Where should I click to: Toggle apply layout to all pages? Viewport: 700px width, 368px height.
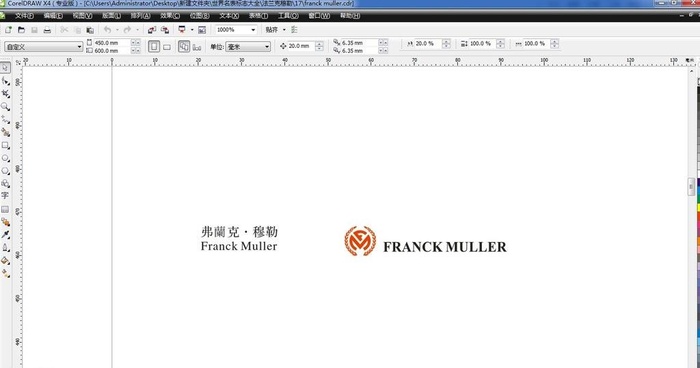pos(184,46)
